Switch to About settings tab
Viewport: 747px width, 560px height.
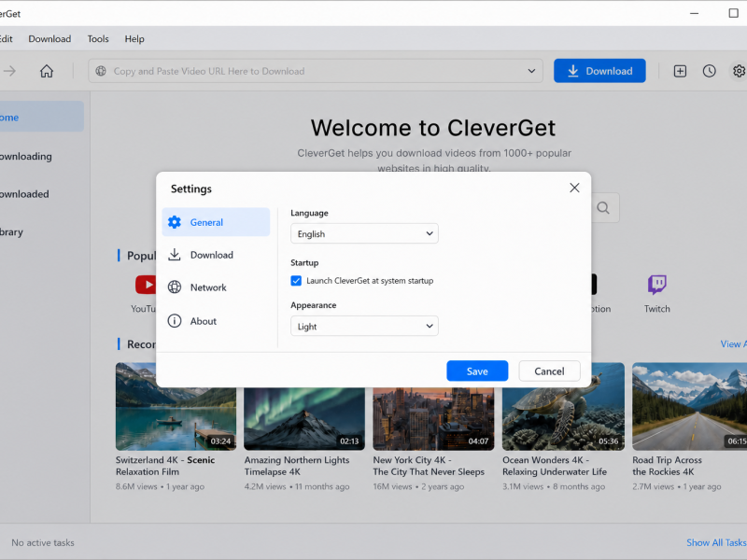pyautogui.click(x=216, y=321)
